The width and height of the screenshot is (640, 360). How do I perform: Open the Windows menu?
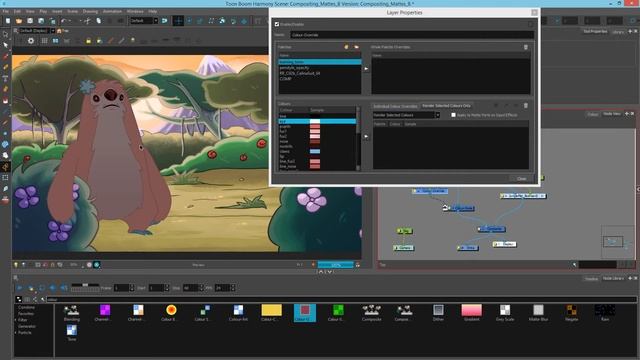pos(135,11)
